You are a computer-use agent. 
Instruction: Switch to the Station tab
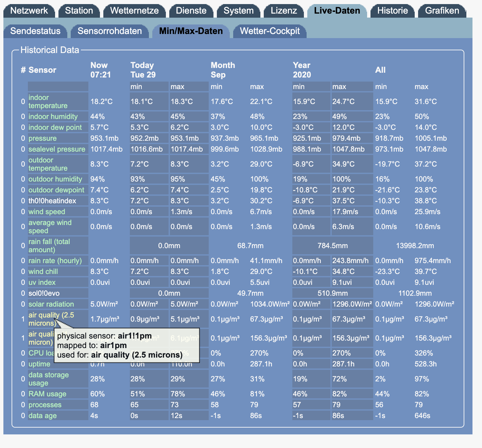click(79, 11)
